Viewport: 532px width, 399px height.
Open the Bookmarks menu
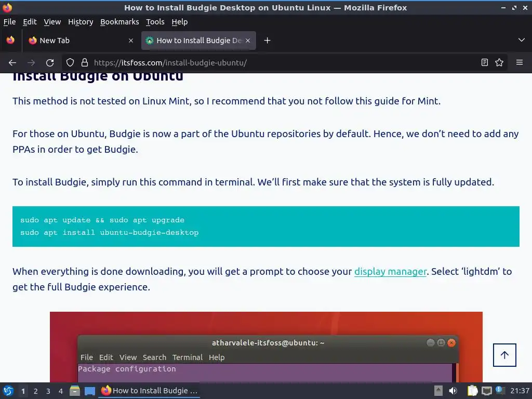pos(119,22)
